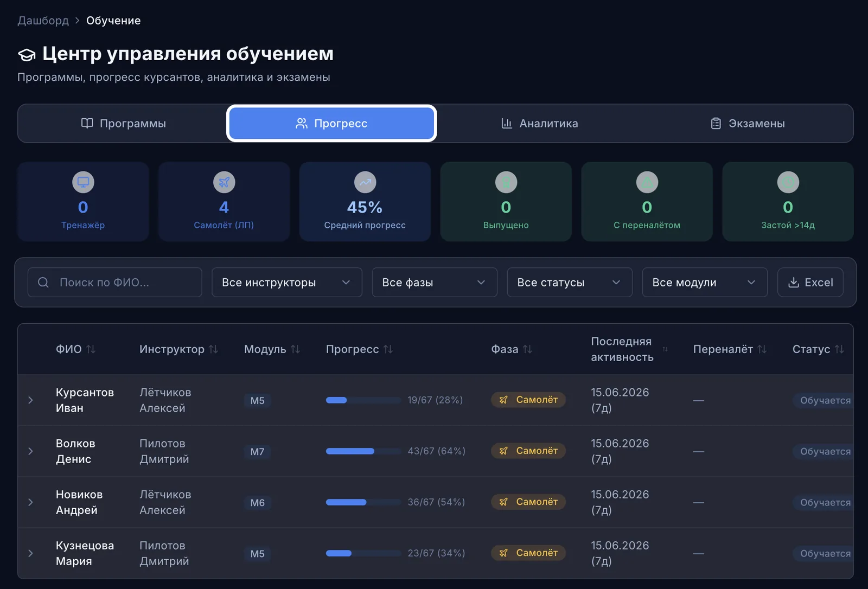The height and width of the screenshot is (589, 868).
Task: Click the Тренажёр stat card
Action: tap(83, 201)
